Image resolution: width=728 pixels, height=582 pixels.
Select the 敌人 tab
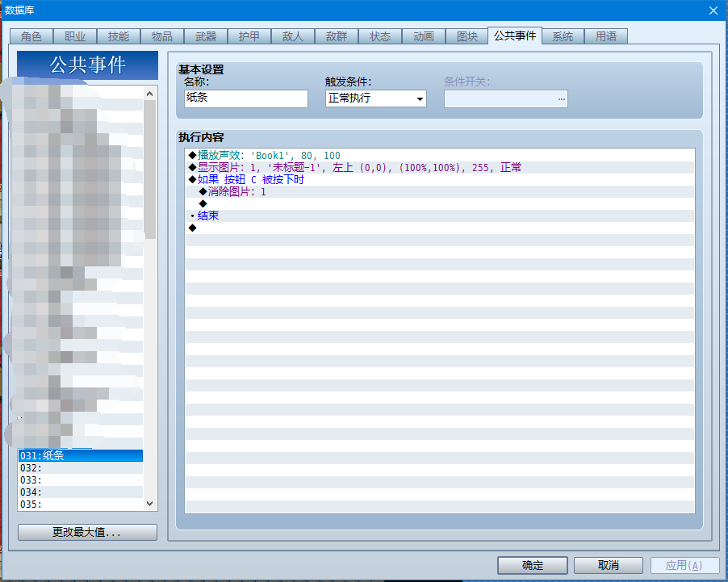293,36
